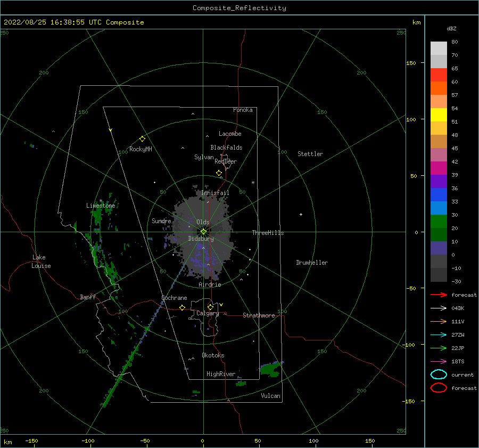Click the red forecast arrow in legend

coord(439,295)
